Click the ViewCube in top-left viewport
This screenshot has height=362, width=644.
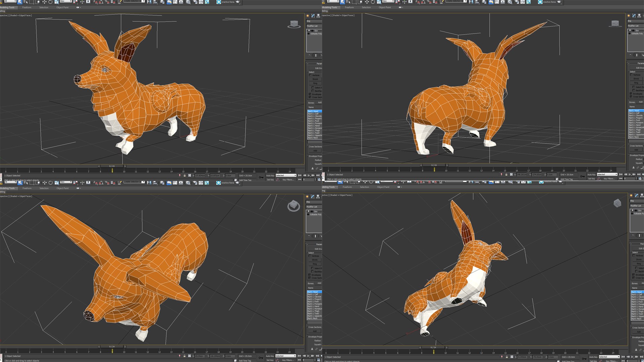pos(294,24)
